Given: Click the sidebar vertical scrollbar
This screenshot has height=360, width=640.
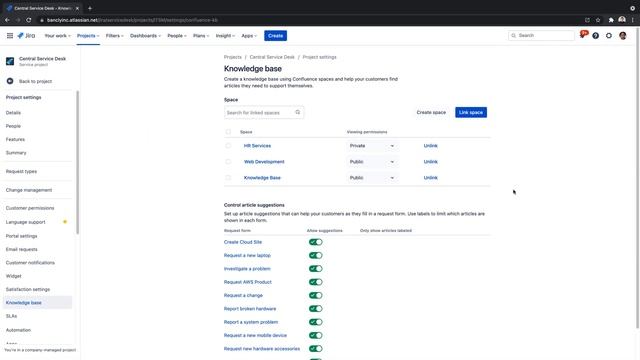Looking at the screenshot, I should (78, 162).
